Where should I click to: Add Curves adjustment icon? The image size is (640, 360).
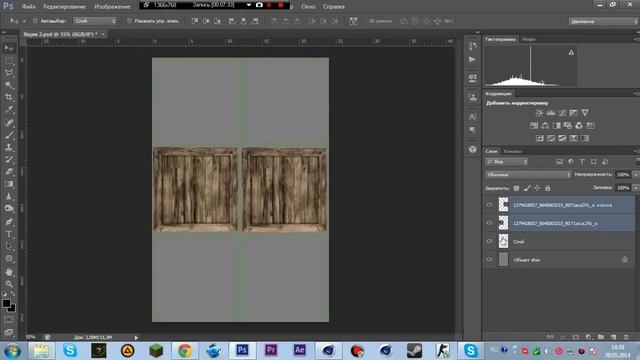[x=562, y=113]
